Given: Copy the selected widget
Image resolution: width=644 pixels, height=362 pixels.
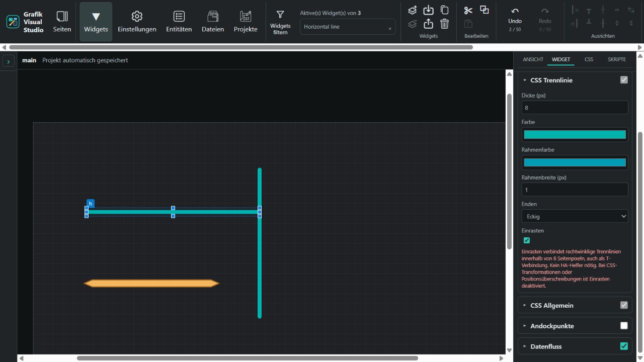Looking at the screenshot, I should [x=444, y=10].
